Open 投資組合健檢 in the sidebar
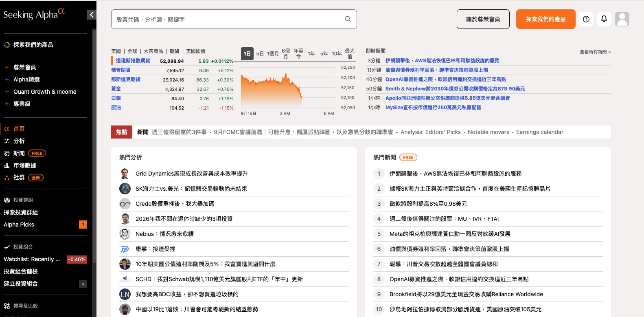This screenshot has height=317, width=644. click(x=21, y=271)
